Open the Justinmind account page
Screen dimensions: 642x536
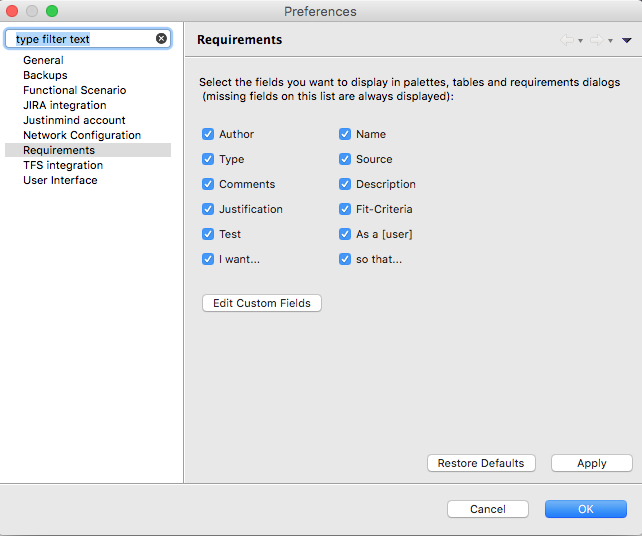coord(74,120)
